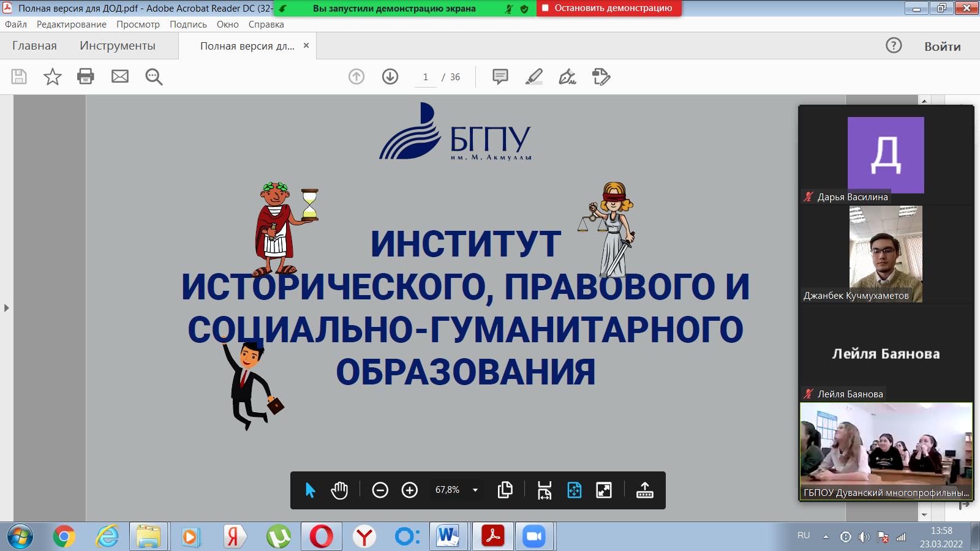Select the highlight text pen tool
Screen dimensions: 980x551
(534, 77)
